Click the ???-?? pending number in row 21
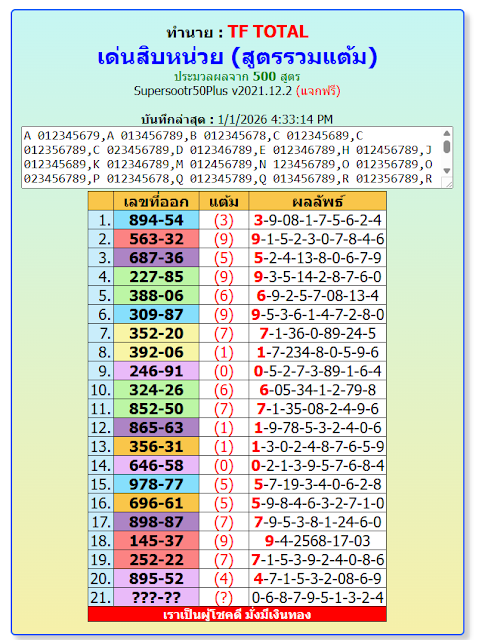Screen dimensions: 482x640 click(156, 597)
